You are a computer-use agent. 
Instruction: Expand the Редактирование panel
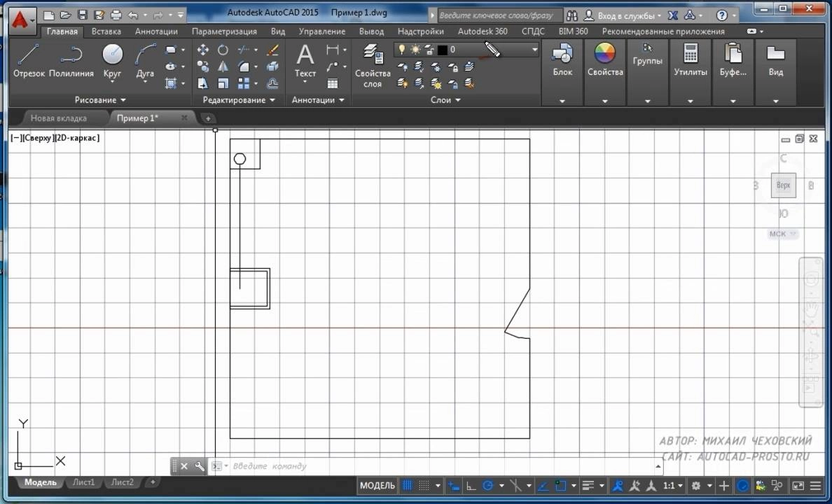239,99
